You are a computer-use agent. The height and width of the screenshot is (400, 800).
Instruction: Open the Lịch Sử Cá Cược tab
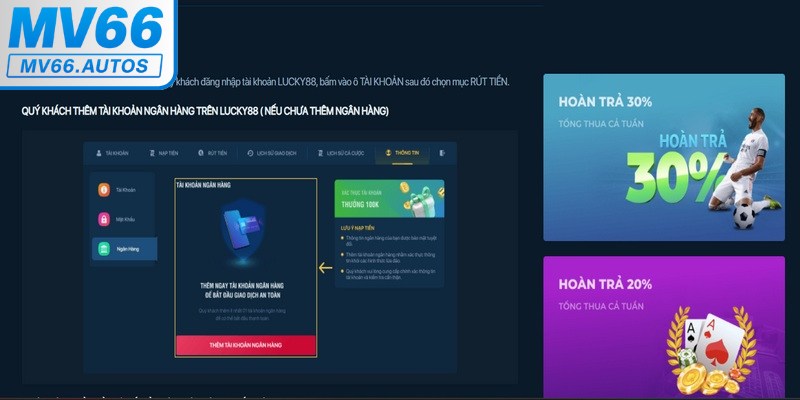click(x=340, y=153)
